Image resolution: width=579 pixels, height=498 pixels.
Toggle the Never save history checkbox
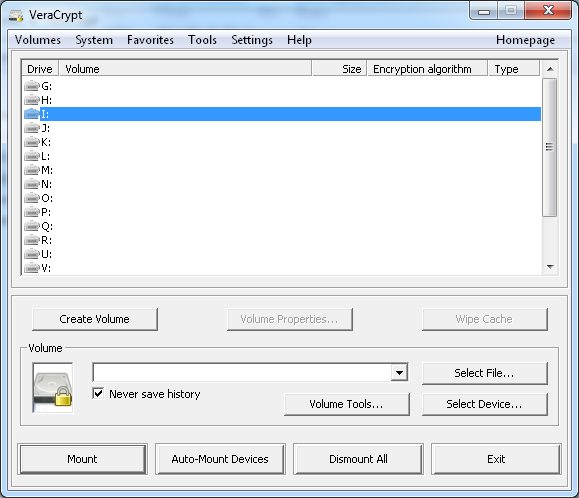click(x=98, y=394)
